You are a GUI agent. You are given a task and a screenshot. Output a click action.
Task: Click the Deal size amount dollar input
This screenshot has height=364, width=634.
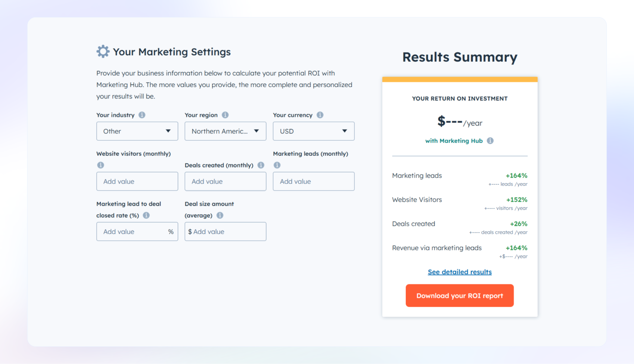[x=225, y=231]
